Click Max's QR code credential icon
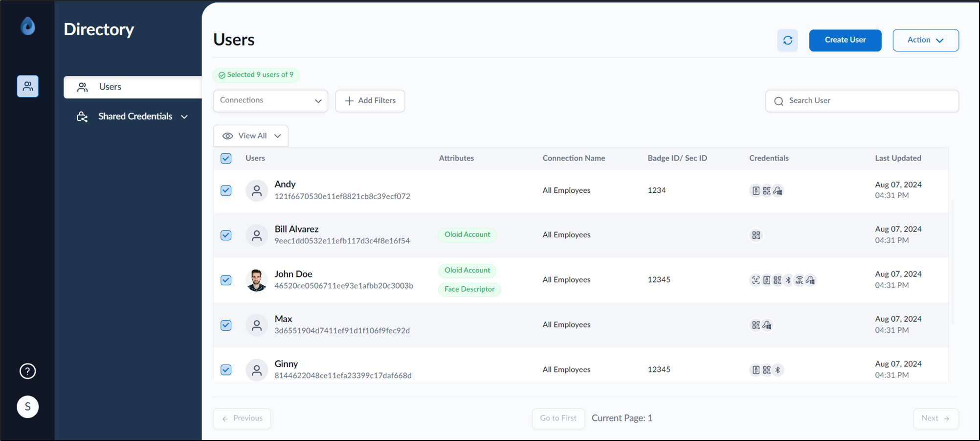 click(x=756, y=325)
